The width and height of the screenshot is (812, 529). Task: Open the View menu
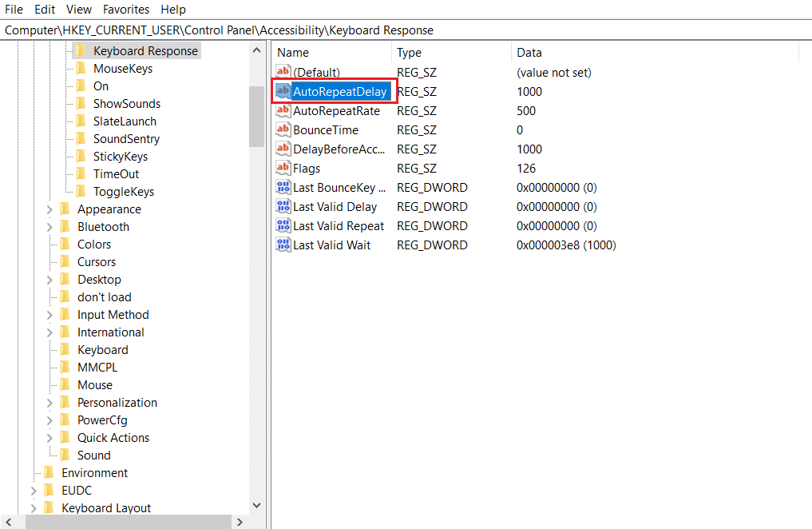pyautogui.click(x=79, y=10)
